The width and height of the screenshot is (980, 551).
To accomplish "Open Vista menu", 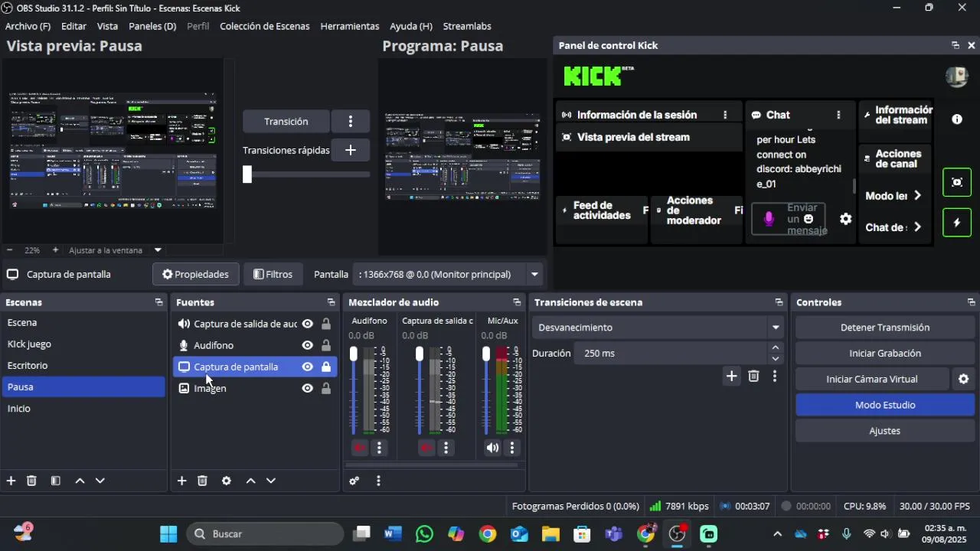I will coord(107,26).
